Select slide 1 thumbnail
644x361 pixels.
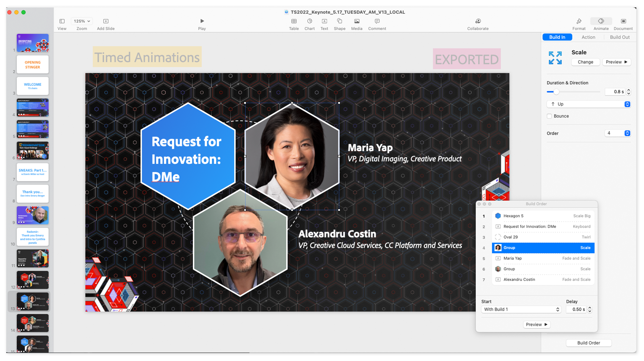pos(33,43)
